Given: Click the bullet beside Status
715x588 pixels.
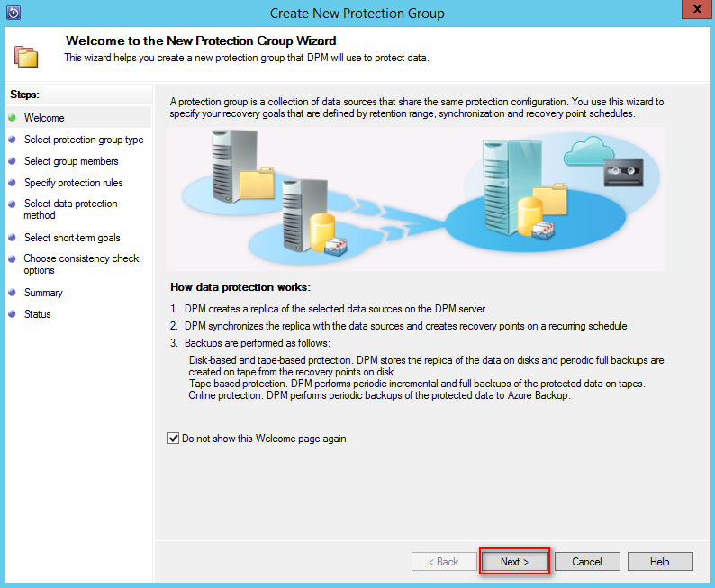Looking at the screenshot, I should [x=13, y=313].
